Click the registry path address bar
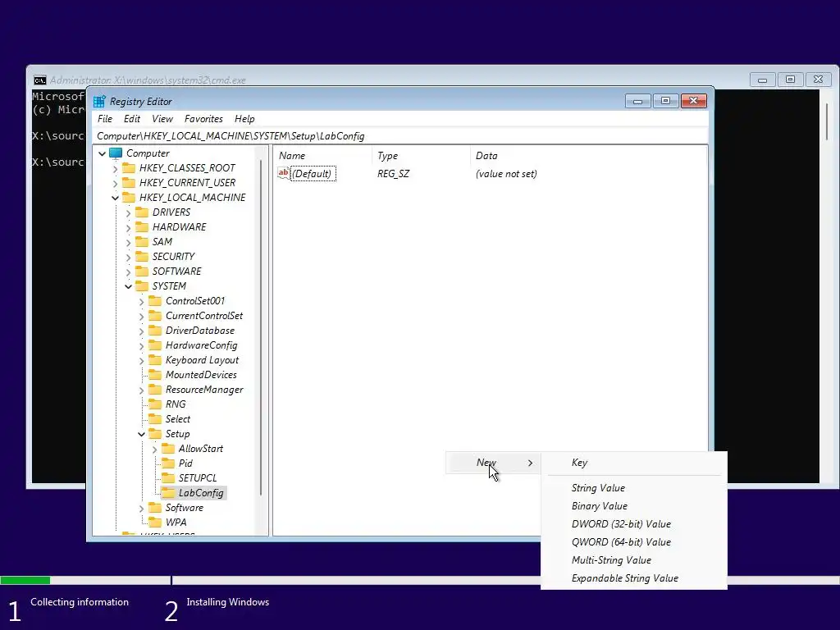Screen dimensions: 840x630 [400, 136]
